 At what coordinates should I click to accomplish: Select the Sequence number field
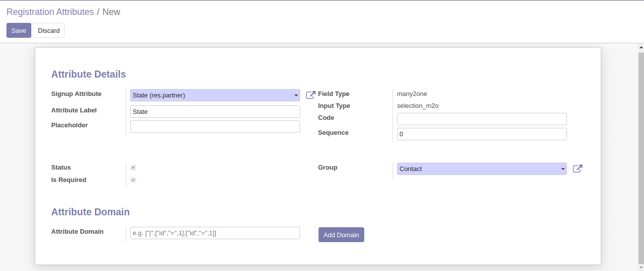482,134
